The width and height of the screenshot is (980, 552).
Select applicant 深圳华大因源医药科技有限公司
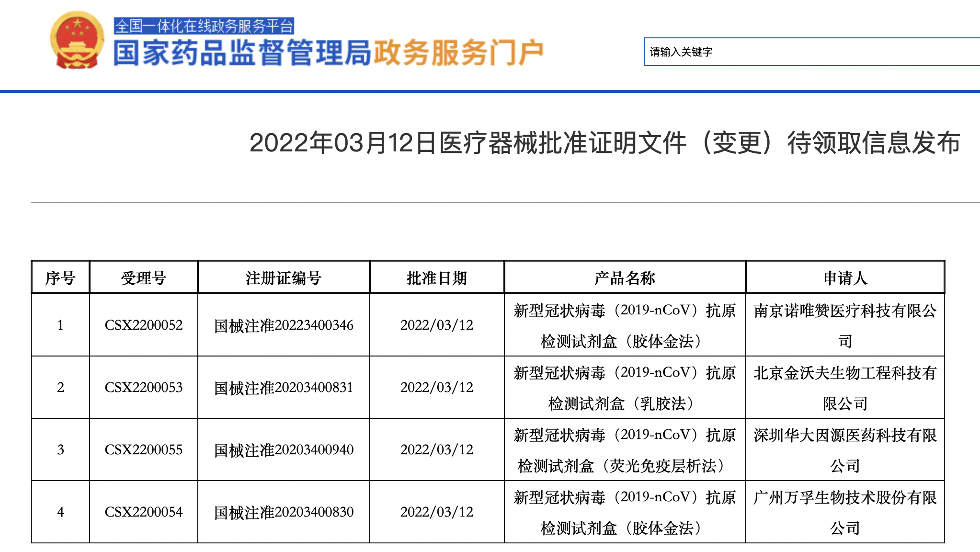(845, 450)
